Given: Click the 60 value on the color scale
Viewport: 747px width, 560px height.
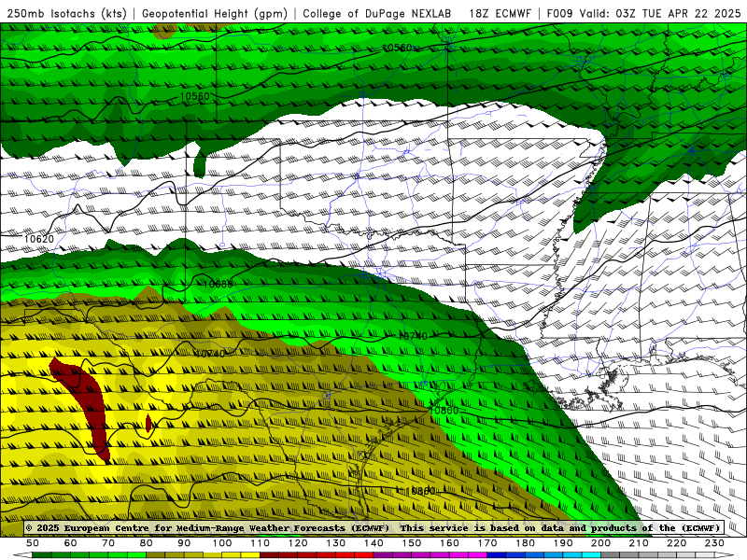Looking at the screenshot, I should click(71, 543).
